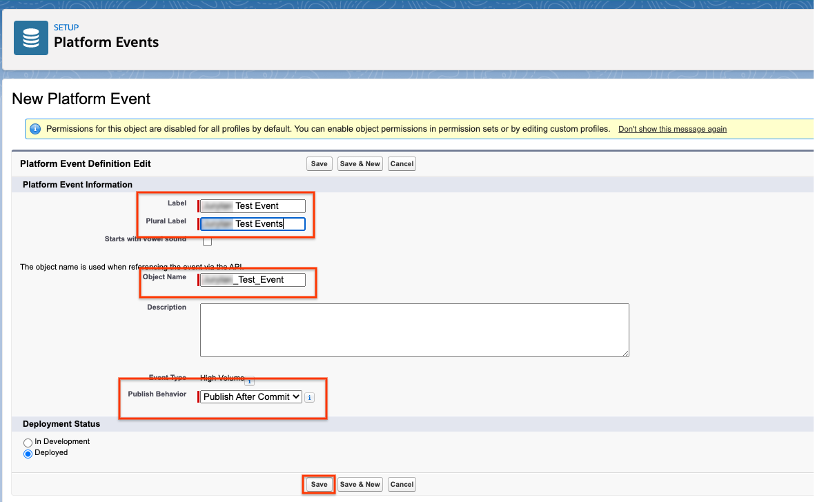Open the Publish Behavior info tooltip
The image size is (815, 504).
tap(310, 397)
